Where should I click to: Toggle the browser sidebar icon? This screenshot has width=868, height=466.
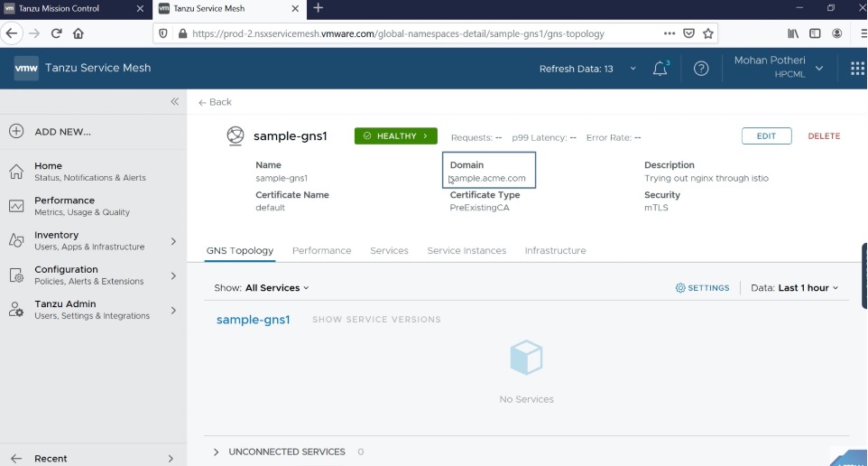[x=815, y=33]
